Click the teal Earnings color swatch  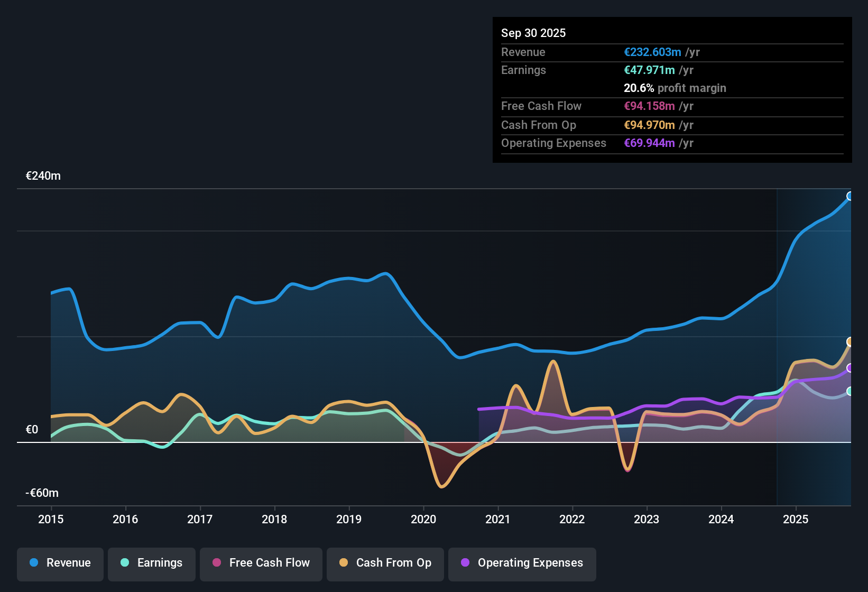coord(125,563)
